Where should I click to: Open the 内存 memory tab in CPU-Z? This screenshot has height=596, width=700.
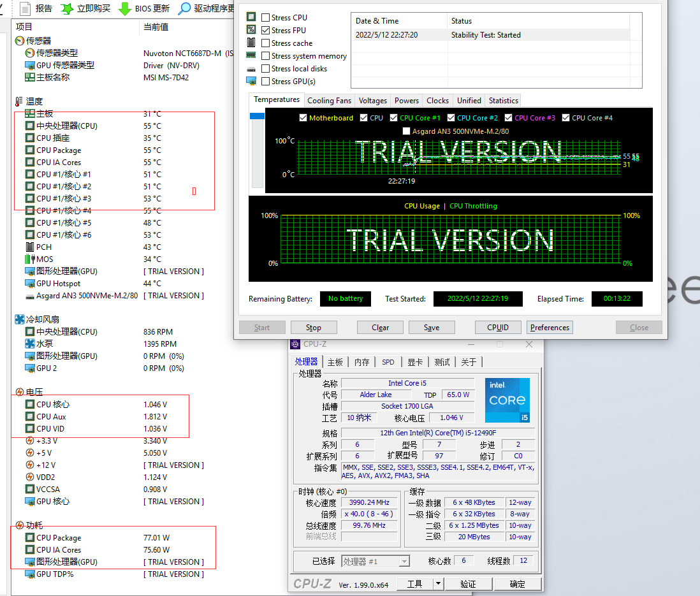click(x=362, y=362)
